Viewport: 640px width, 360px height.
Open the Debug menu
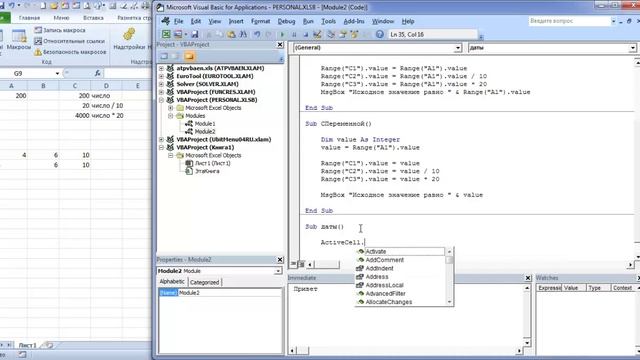[x=286, y=21]
